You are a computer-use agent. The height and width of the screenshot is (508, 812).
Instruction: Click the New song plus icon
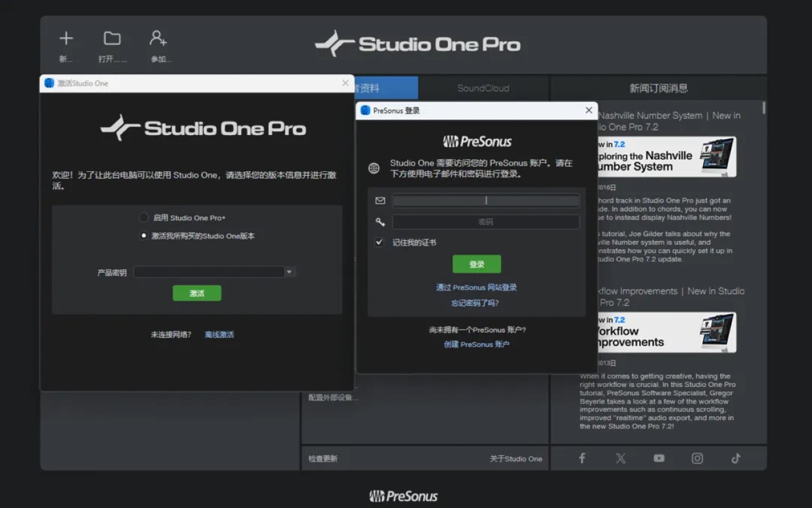(x=66, y=39)
